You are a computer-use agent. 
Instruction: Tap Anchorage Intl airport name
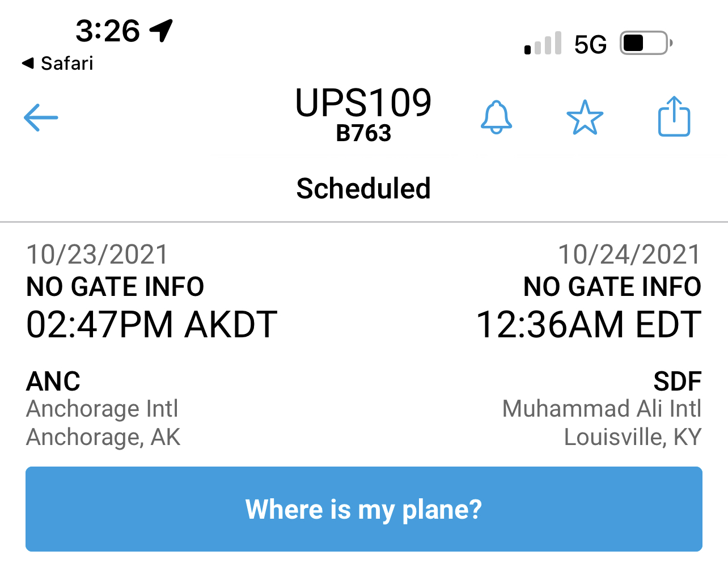[102, 409]
